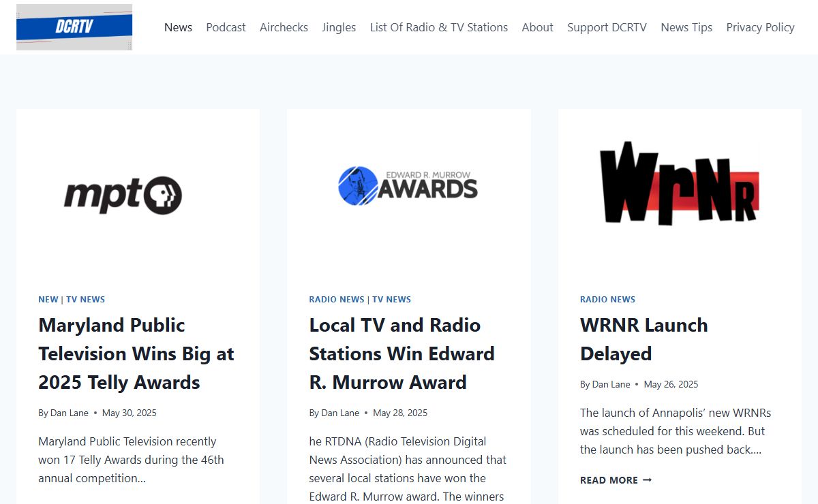
Task: Click author Dan Lane on the Murrow Award article
Action: [x=340, y=413]
